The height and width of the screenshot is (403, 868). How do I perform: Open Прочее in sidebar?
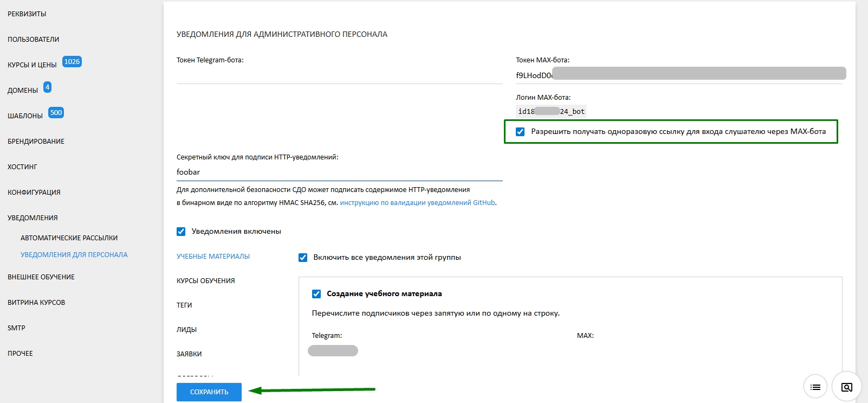point(20,354)
